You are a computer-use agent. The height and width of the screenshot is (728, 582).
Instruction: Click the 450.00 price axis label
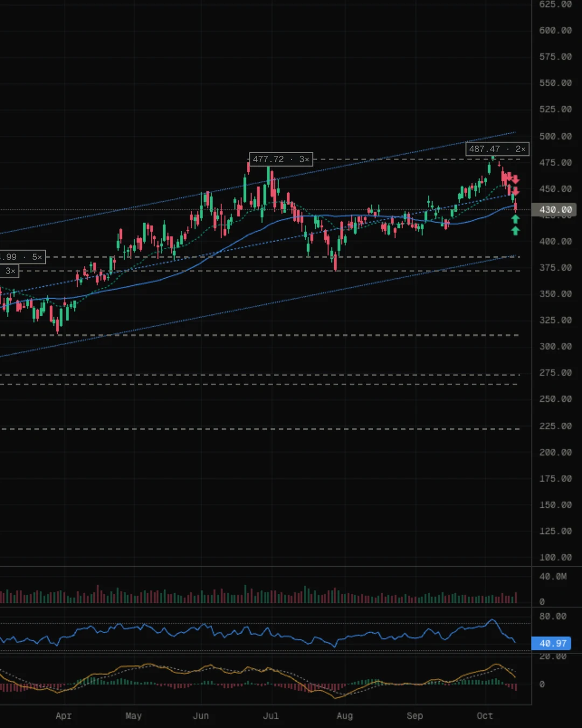tap(556, 189)
